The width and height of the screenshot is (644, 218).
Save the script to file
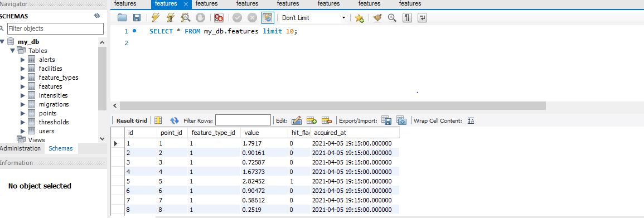137,18
